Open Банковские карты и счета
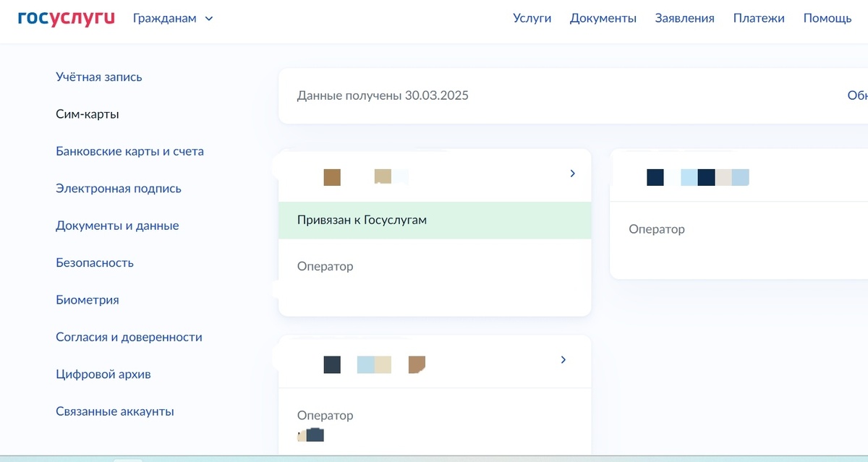Screen dimensions: 868x462 [x=130, y=151]
